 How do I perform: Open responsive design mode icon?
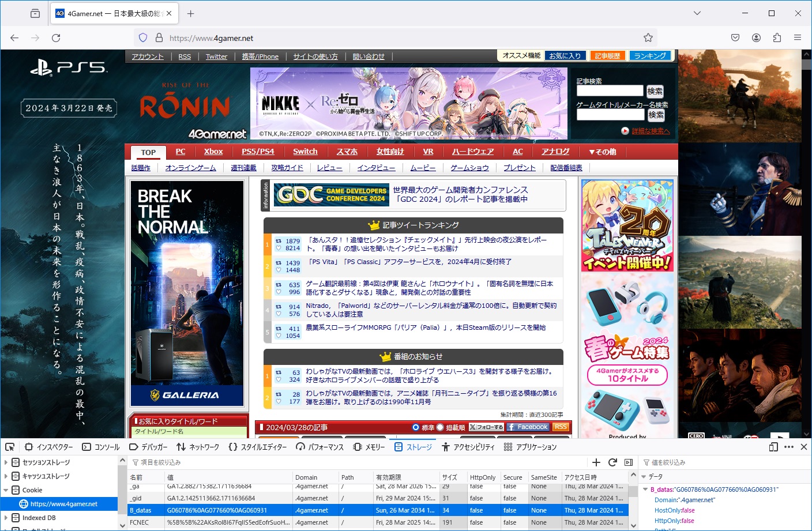coord(773,447)
